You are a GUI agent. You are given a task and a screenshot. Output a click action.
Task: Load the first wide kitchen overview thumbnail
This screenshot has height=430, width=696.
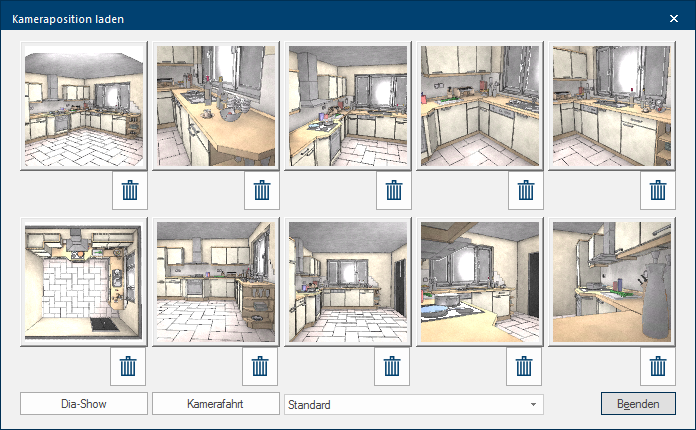[84, 107]
